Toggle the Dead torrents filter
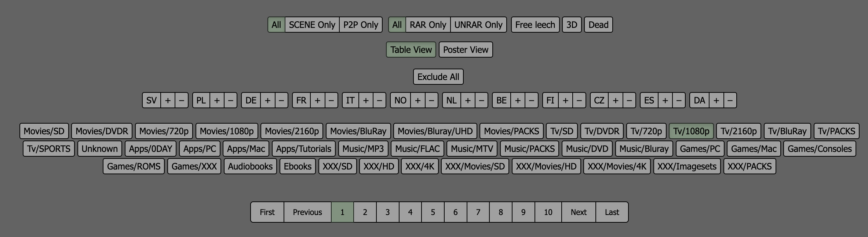The height and width of the screenshot is (237, 868). (x=598, y=25)
